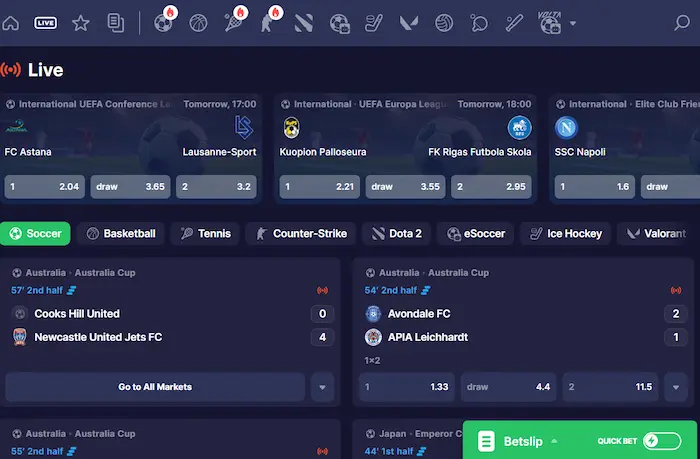Select the Dota 2 tab

point(396,234)
